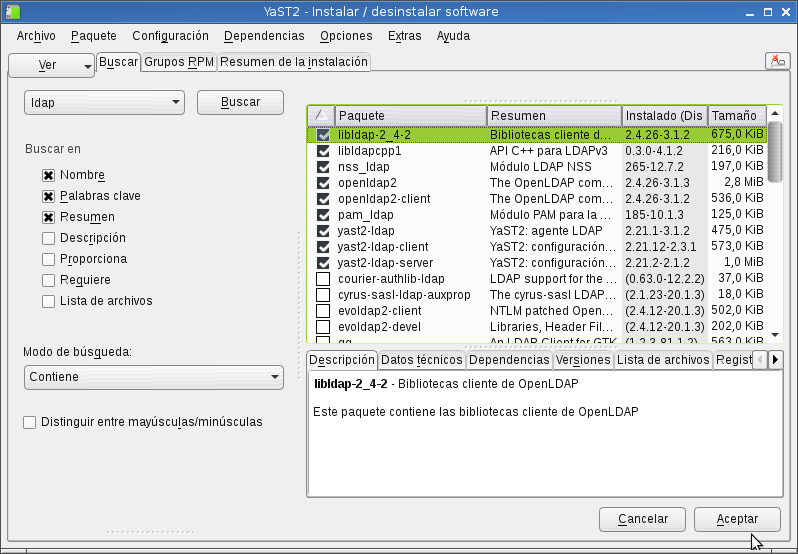
Task: Click the sort triangle column header
Action: (x=321, y=115)
